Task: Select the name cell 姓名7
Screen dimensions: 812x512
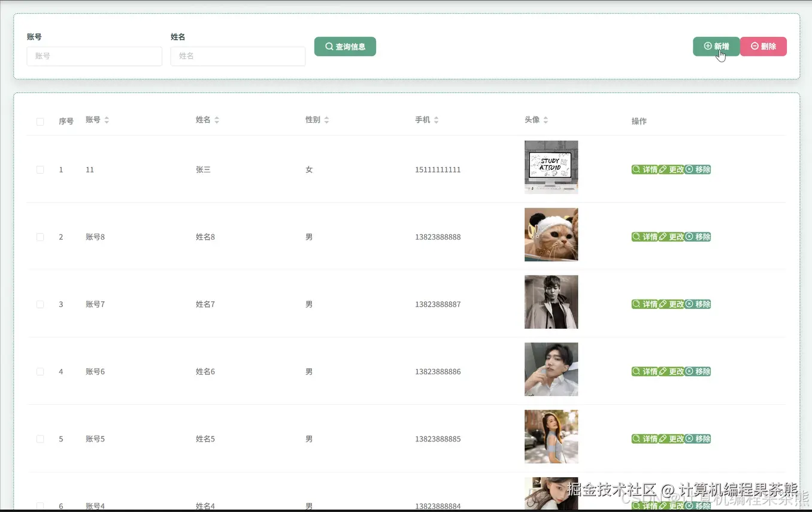Action: pyautogui.click(x=205, y=304)
